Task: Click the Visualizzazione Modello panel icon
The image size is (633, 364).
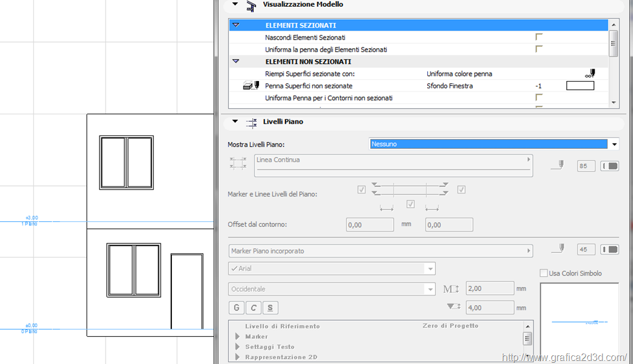Action: click(251, 6)
